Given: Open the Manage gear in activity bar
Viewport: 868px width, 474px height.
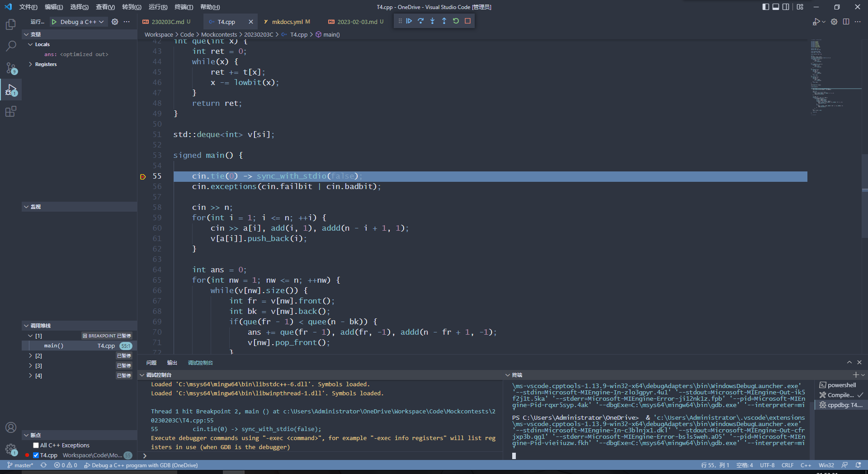Looking at the screenshot, I should coord(11,449).
